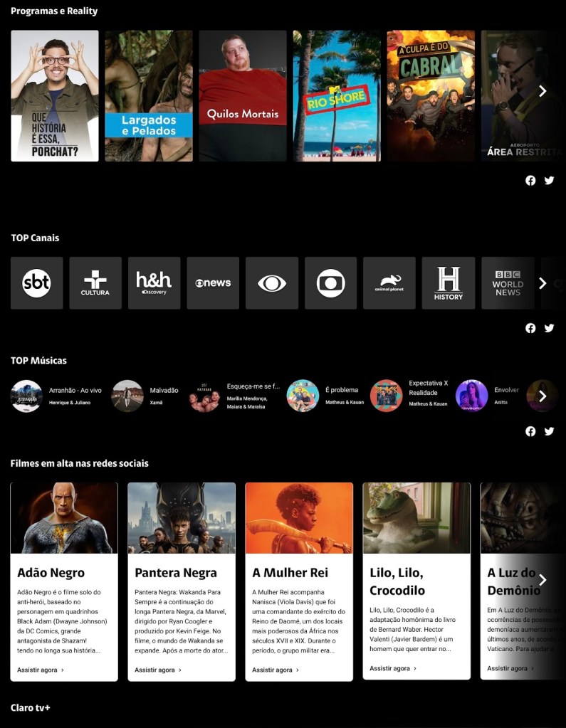Show next films in trending carousel

tap(543, 580)
